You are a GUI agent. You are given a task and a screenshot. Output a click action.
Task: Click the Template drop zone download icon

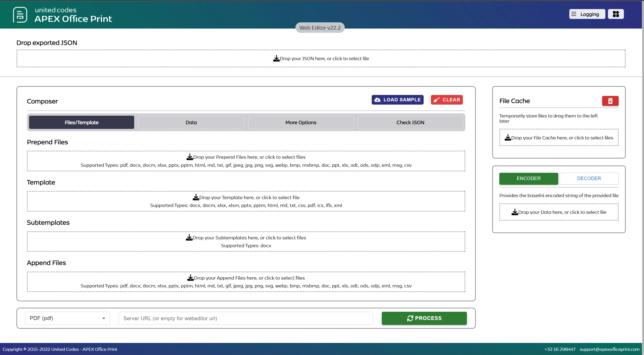click(196, 197)
